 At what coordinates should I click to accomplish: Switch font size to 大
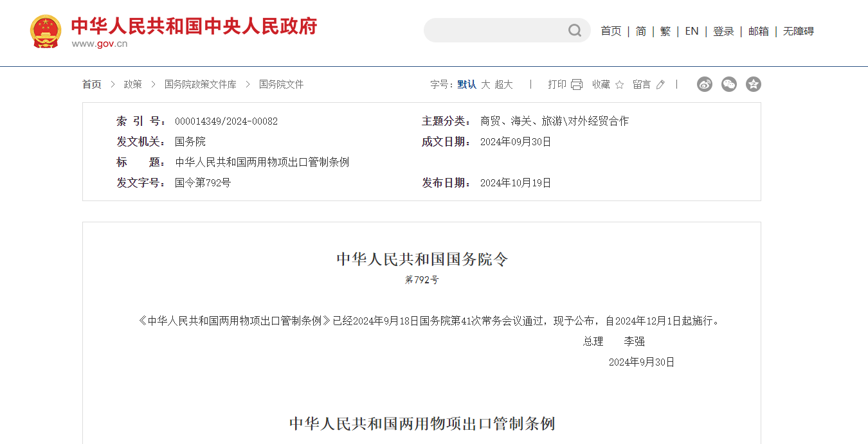pos(485,85)
